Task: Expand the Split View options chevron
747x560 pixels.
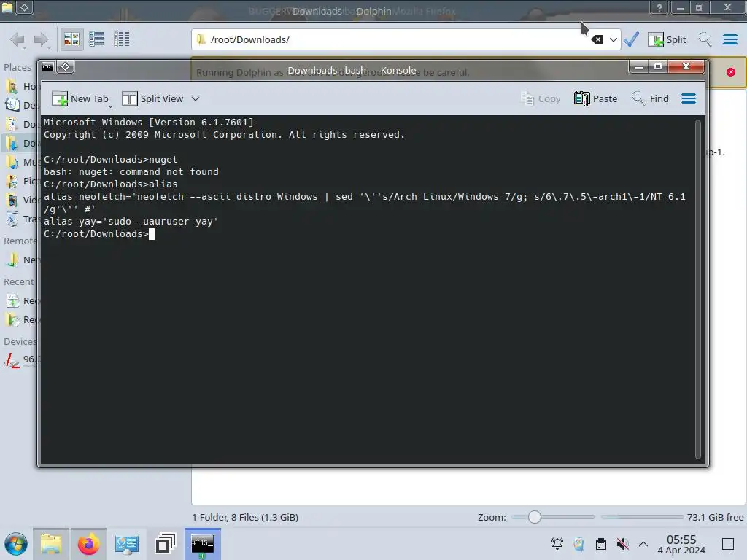Action: point(196,98)
